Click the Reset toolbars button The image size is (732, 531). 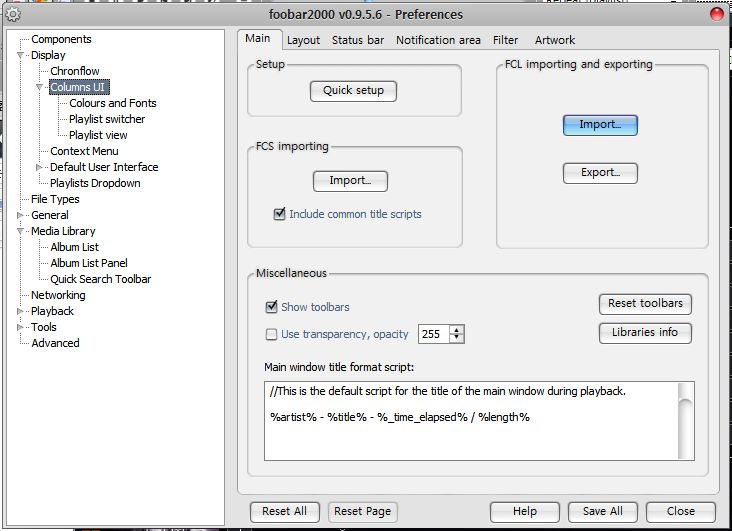[x=645, y=304]
